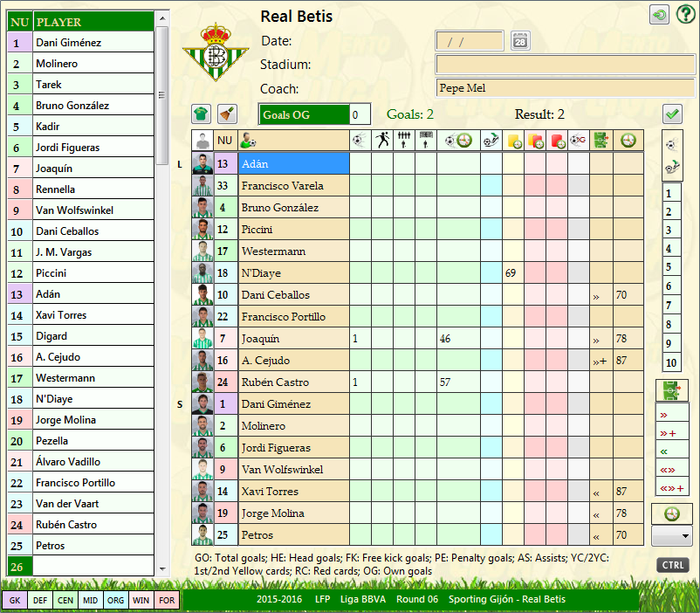The image size is (700, 613).
Task: Click the own goals OG column header
Action: [579, 141]
